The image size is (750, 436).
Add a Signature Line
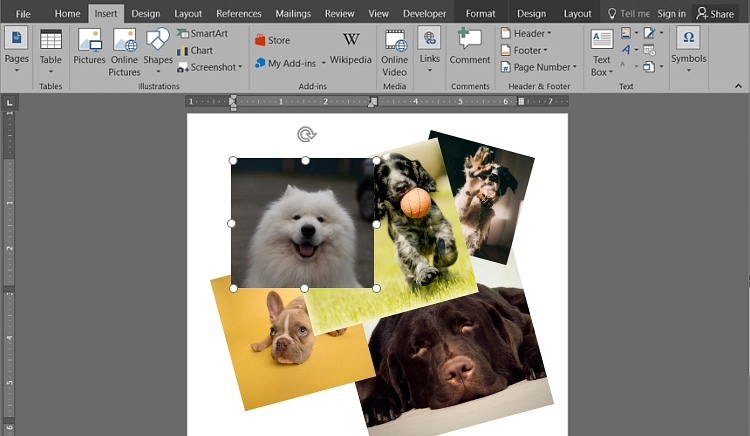coord(649,33)
